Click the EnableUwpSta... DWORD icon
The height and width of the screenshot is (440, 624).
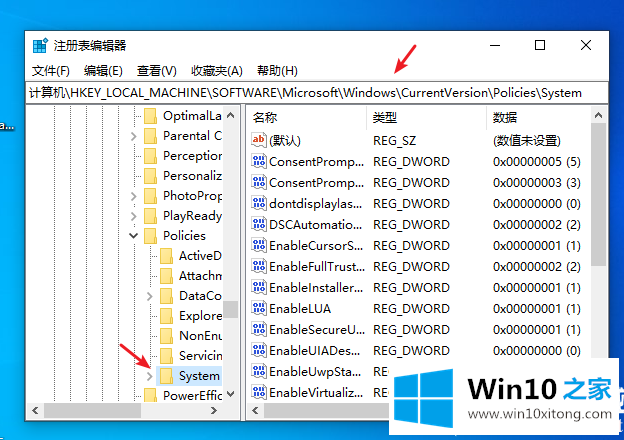[x=259, y=371]
